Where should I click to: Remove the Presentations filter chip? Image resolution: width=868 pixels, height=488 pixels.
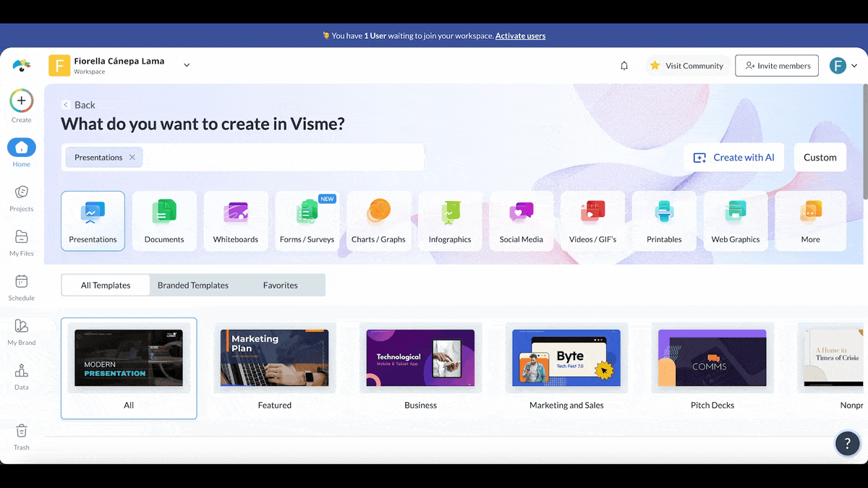(x=132, y=157)
